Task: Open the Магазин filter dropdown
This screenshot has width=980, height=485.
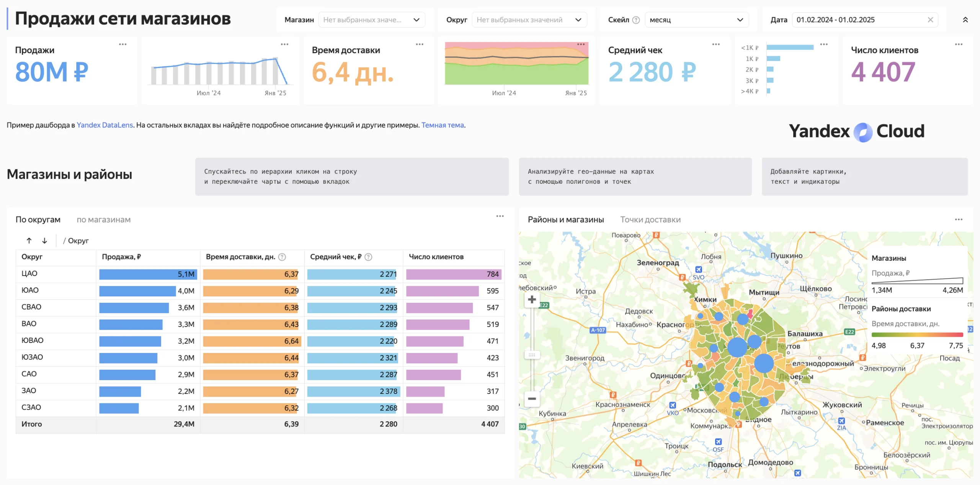Action: point(371,20)
